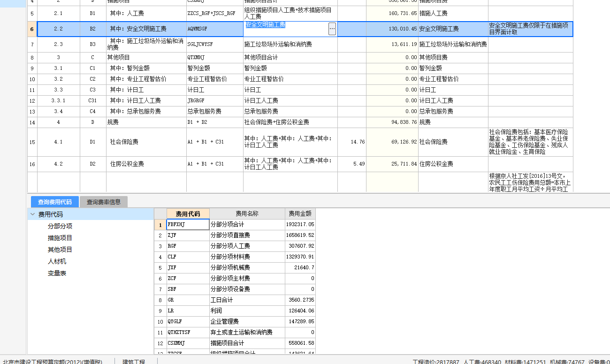The width and height of the screenshot is (610, 364).
Task: Click the amount 160,731.65
Action: point(392,13)
